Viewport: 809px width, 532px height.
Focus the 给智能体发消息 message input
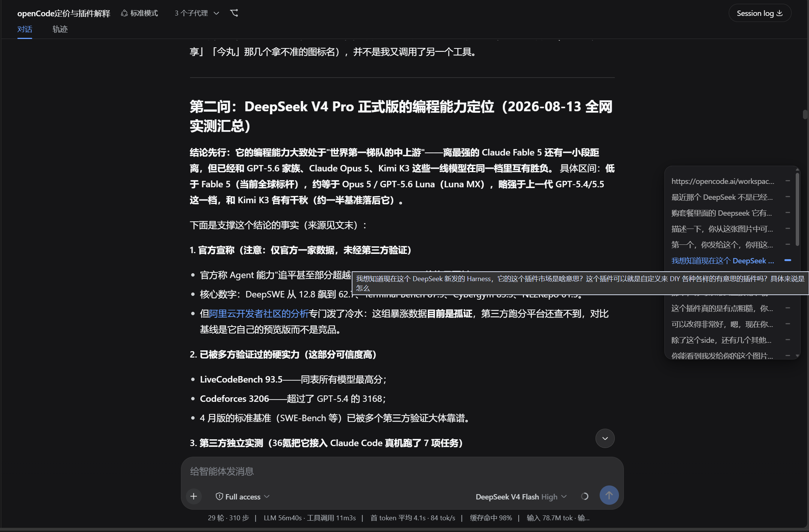pyautogui.click(x=402, y=471)
